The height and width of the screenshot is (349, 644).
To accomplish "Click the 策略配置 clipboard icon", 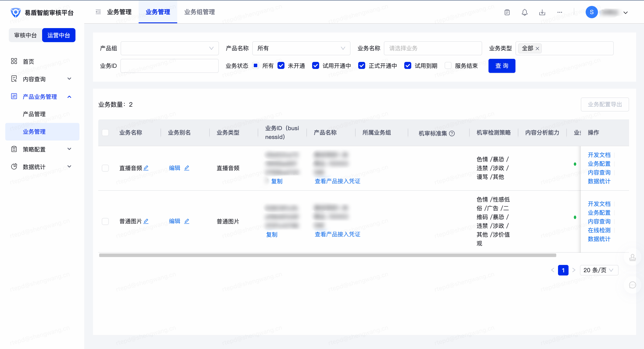I will (14, 149).
